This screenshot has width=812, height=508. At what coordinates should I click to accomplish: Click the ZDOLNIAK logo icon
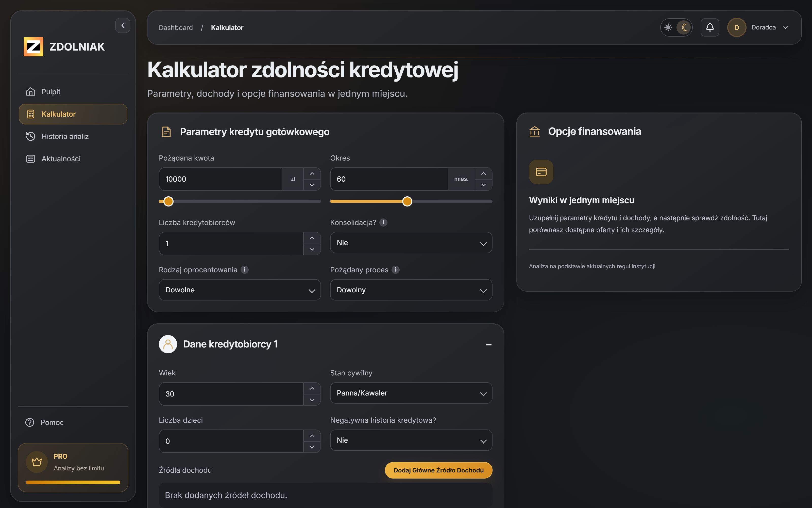click(x=33, y=46)
